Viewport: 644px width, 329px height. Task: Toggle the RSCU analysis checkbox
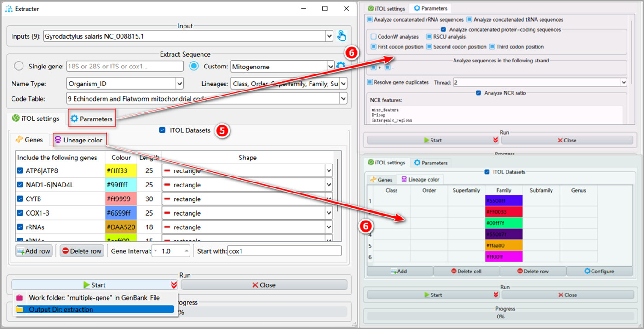[x=429, y=37]
